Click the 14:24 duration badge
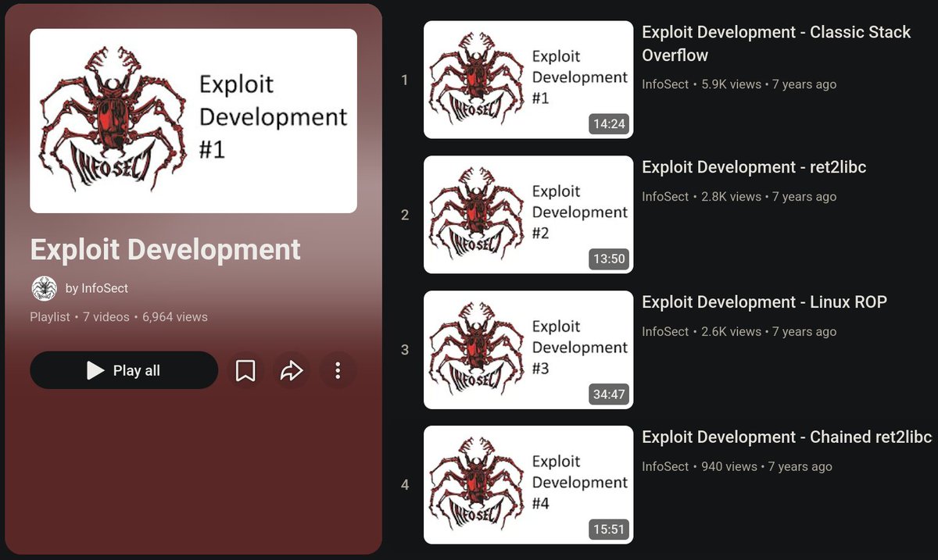Screen dimensions: 938x560 609,124
